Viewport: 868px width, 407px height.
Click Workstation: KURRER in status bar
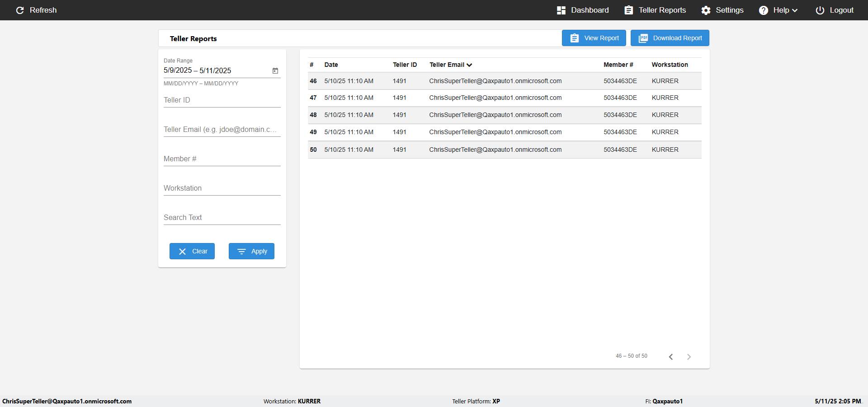[292, 401]
